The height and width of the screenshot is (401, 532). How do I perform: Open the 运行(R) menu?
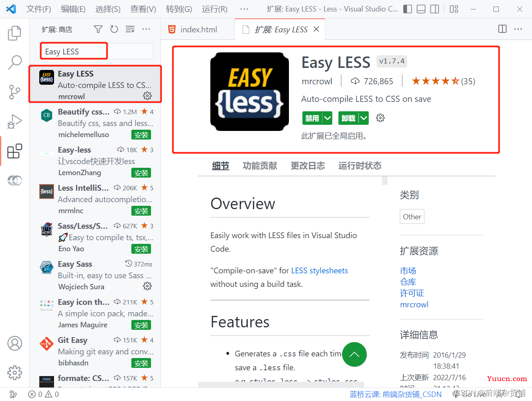coord(214,9)
